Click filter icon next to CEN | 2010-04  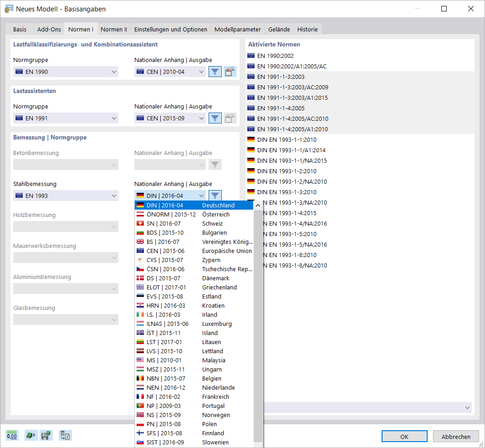click(x=215, y=72)
